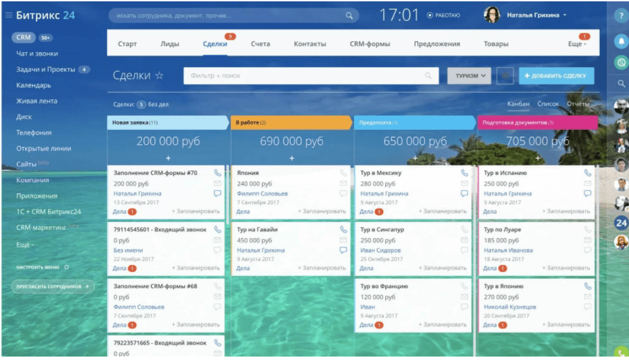
Task: Open the Тур по Луаре deal title
Action: pyautogui.click(x=502, y=229)
